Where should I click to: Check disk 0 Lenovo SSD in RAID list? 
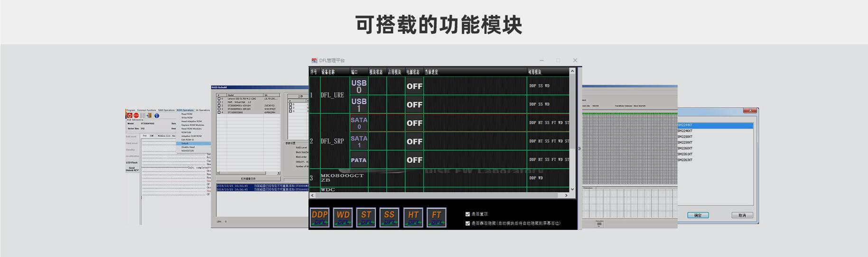click(x=219, y=99)
